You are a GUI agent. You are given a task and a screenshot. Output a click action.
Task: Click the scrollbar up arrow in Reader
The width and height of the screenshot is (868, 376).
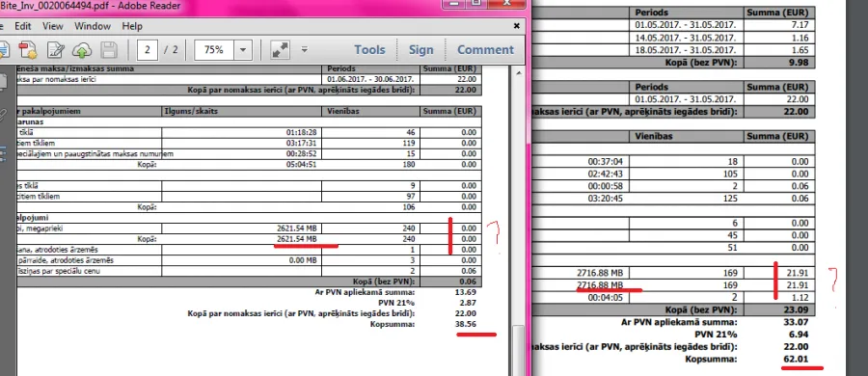518,72
